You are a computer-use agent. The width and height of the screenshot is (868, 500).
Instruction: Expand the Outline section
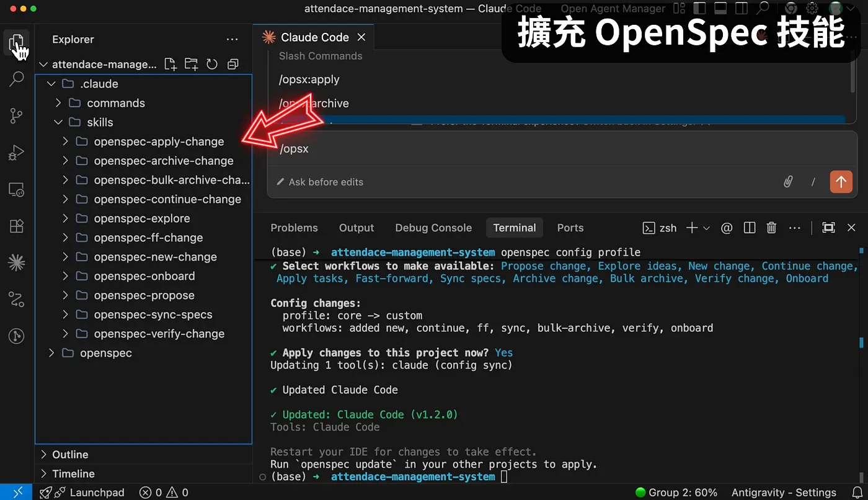tap(143, 455)
